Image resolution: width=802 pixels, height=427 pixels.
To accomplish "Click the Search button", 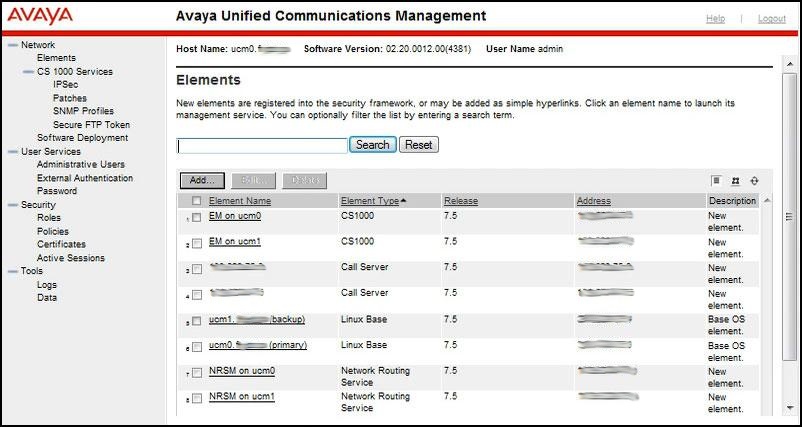I will pyautogui.click(x=372, y=145).
